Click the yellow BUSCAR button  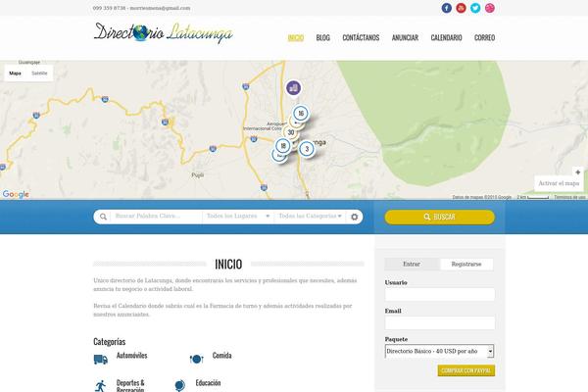tap(439, 218)
